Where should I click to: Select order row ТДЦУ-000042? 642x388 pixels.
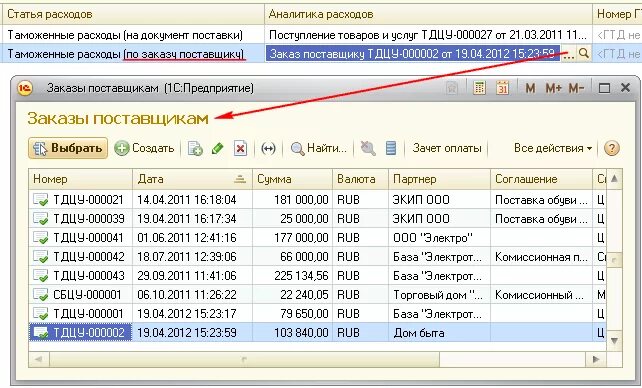(317, 257)
